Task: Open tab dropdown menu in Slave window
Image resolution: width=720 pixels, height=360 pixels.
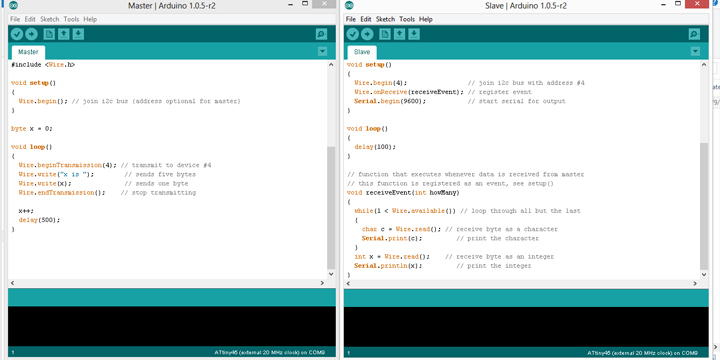Action: pos(695,51)
